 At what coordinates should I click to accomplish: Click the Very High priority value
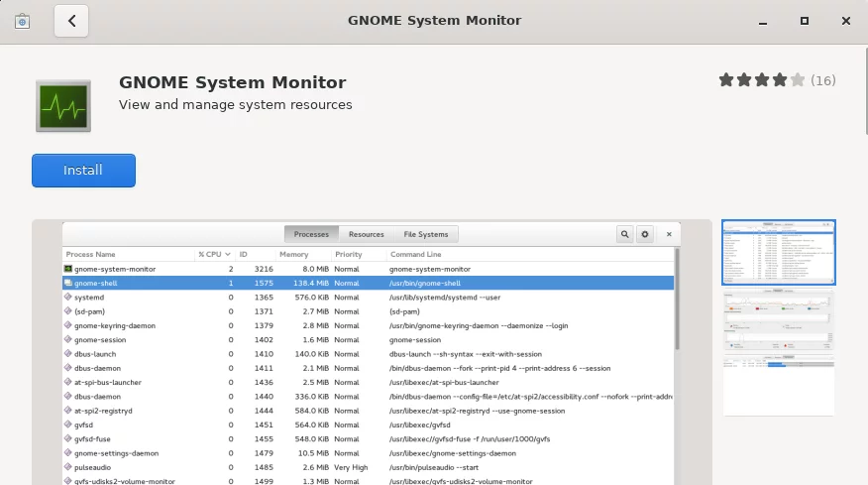[x=351, y=467]
